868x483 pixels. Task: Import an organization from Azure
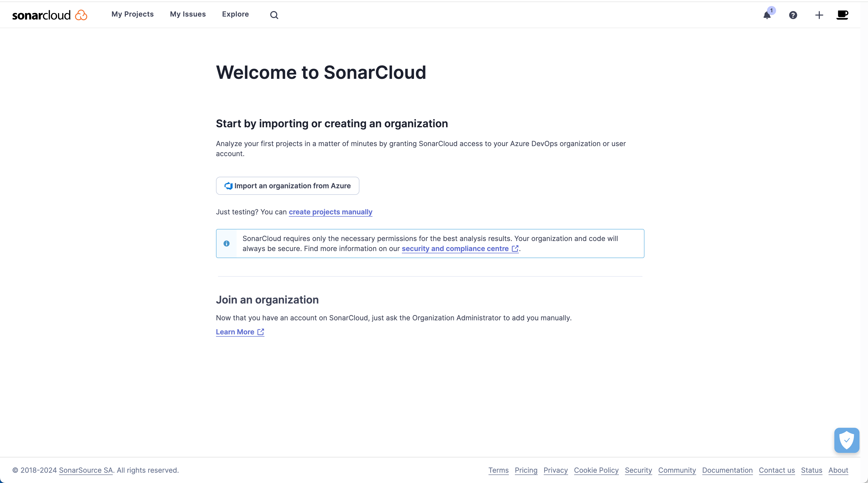click(287, 186)
